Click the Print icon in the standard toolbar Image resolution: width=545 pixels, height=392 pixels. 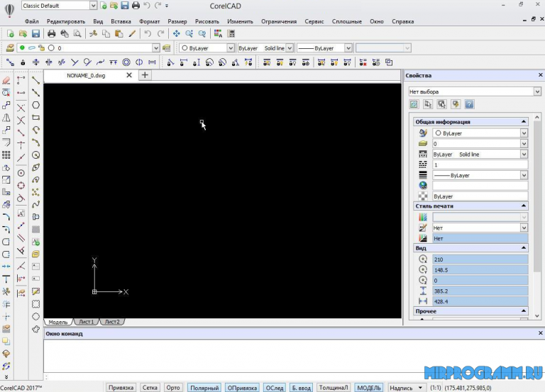pyautogui.click(x=51, y=33)
